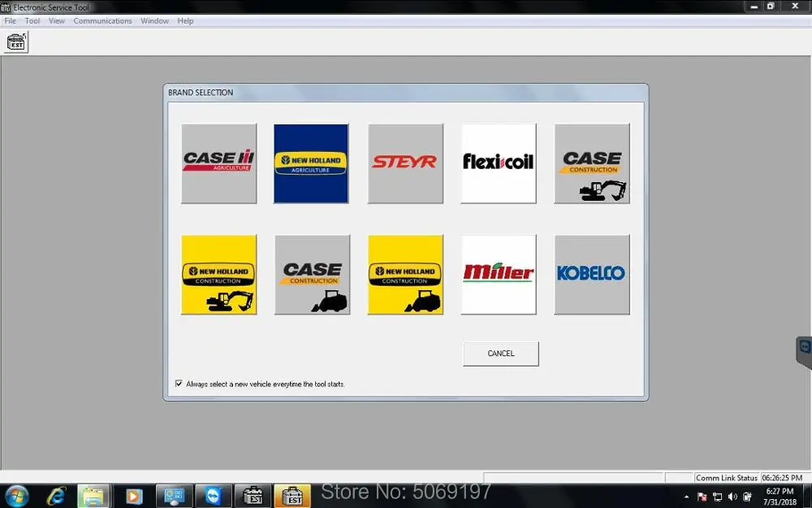The width and height of the screenshot is (812, 508).
Task: Choose Case Construction tile with excavator
Action: click(592, 163)
